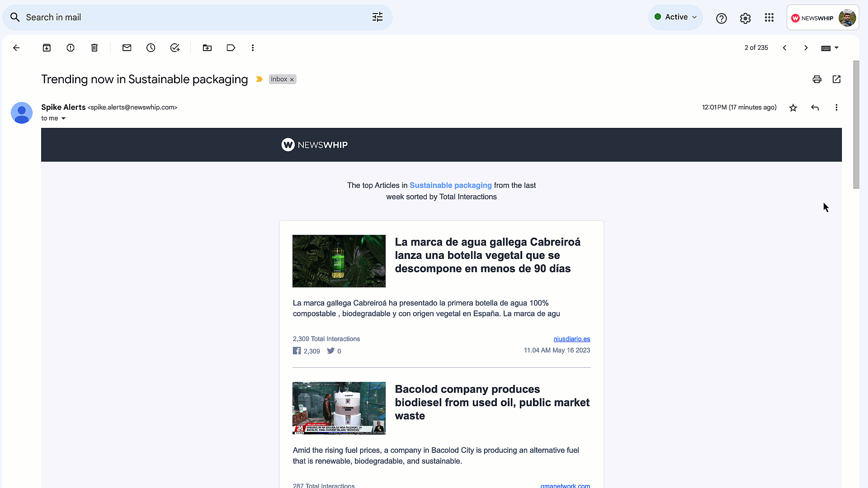Go back to inbox with the arrow
This screenshot has width=868, height=488.
pyautogui.click(x=16, y=48)
